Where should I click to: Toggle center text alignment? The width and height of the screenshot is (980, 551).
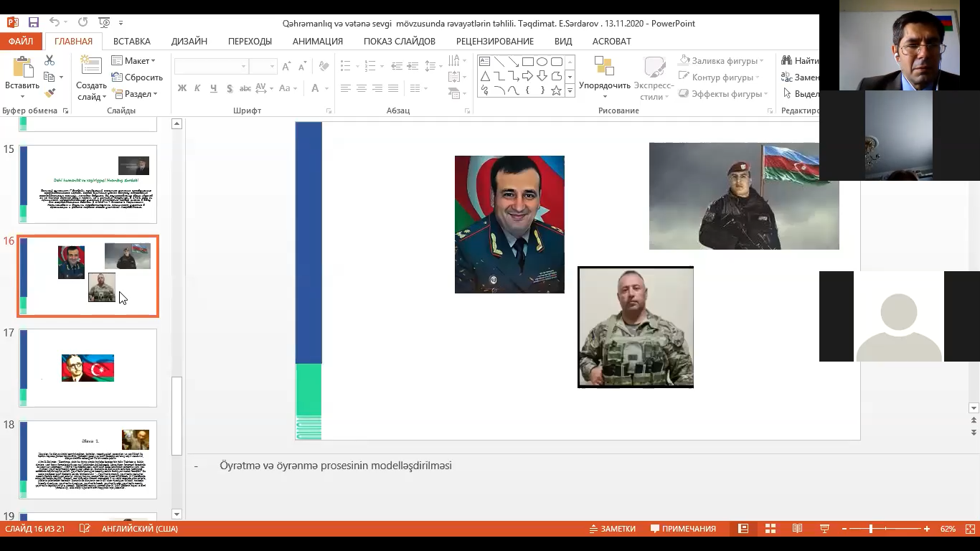pyautogui.click(x=362, y=88)
